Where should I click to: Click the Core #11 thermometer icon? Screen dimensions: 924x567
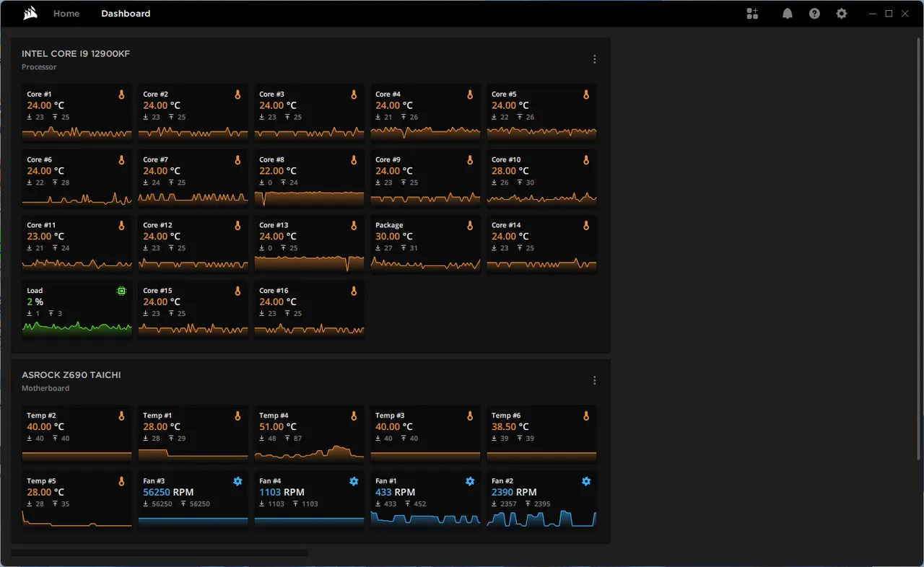pos(121,226)
